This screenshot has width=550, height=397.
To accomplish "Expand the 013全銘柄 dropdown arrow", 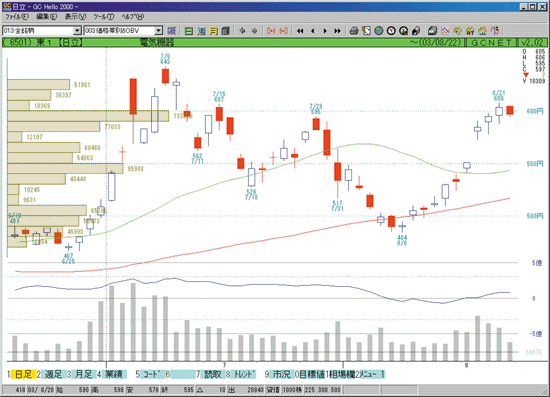I will (x=77, y=31).
